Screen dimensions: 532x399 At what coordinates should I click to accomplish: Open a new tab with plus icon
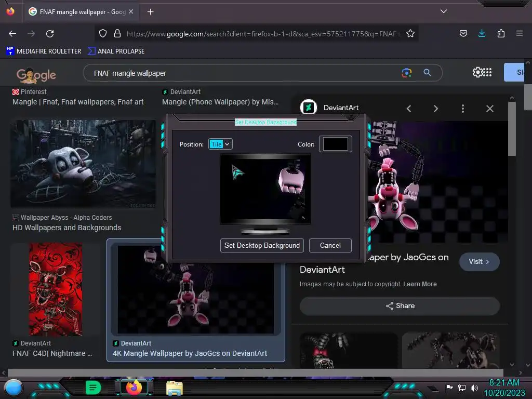tap(150, 12)
